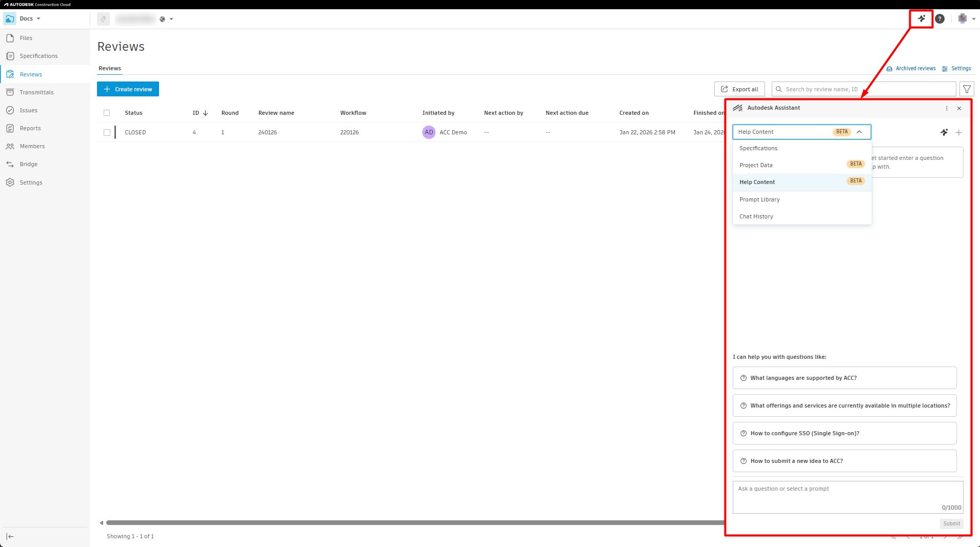
Task: Choose Specifications in Assistant dropdown list
Action: [x=802, y=148]
